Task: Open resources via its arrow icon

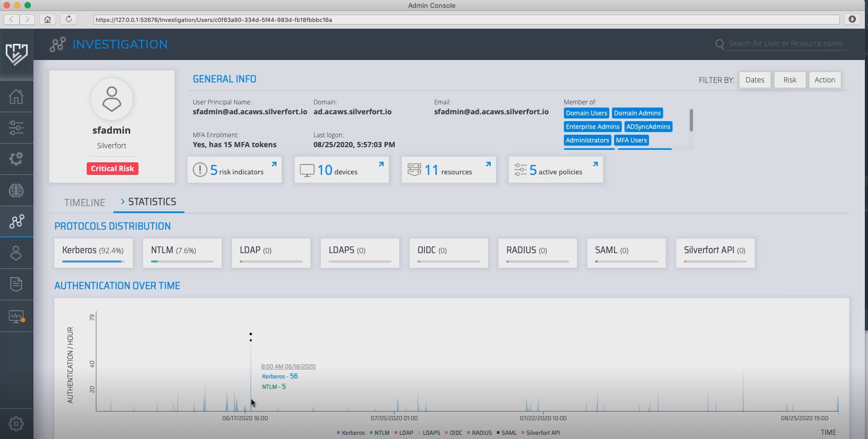Action: click(488, 164)
